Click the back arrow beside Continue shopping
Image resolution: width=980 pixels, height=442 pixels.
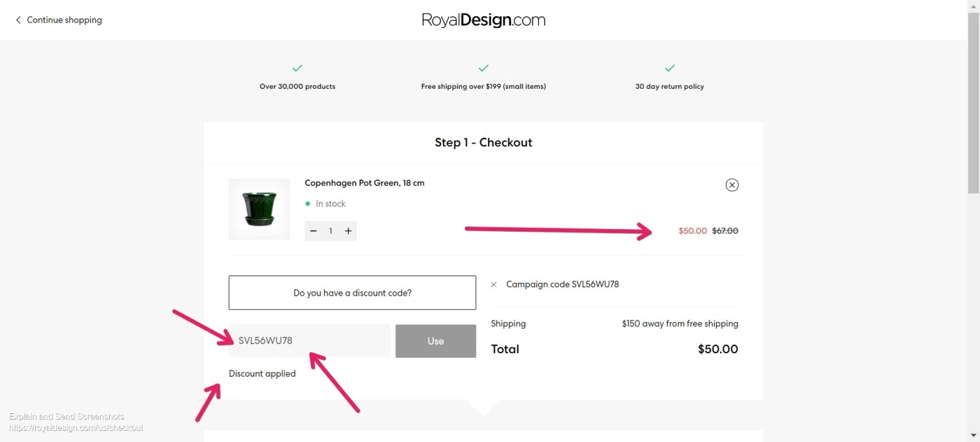pyautogui.click(x=18, y=20)
